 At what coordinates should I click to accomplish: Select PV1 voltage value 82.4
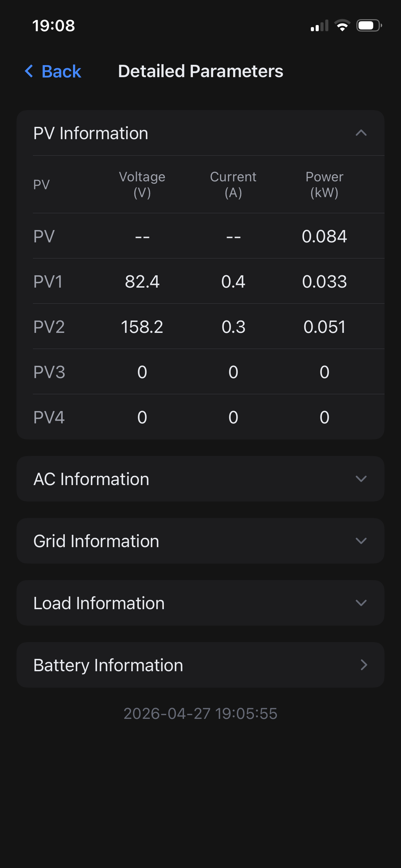pos(142,281)
